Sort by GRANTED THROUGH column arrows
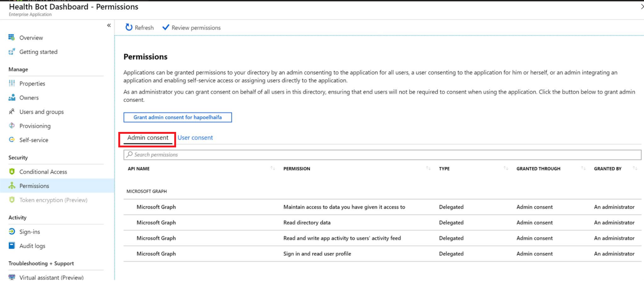 coord(583,168)
